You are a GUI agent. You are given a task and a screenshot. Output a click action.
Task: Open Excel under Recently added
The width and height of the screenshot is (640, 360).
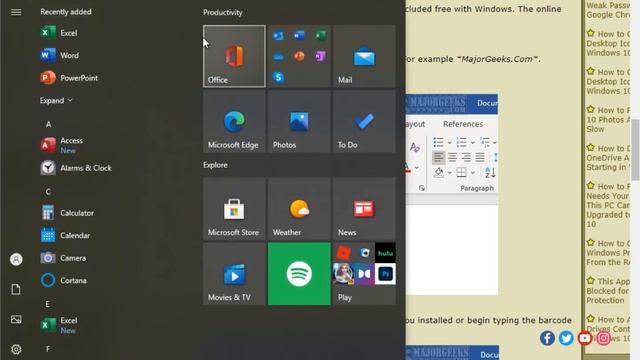point(59,33)
